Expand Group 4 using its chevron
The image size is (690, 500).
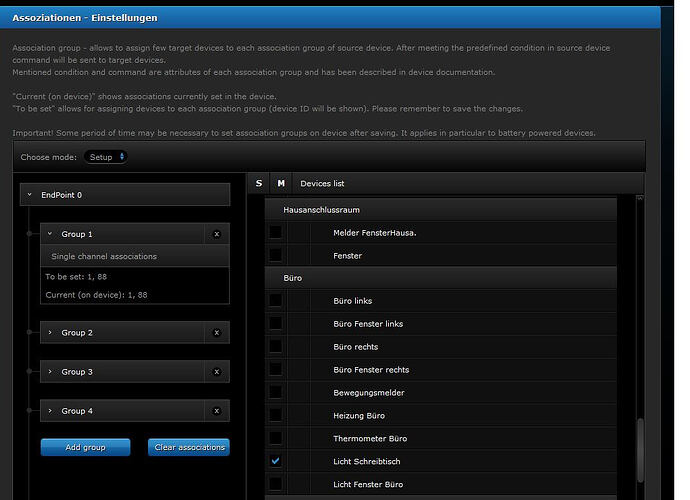(50, 411)
